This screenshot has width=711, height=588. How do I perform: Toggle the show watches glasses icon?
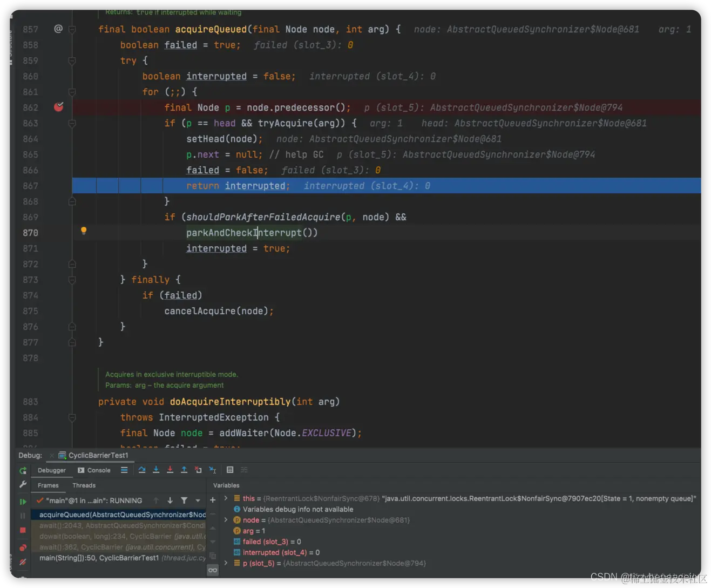(x=213, y=570)
